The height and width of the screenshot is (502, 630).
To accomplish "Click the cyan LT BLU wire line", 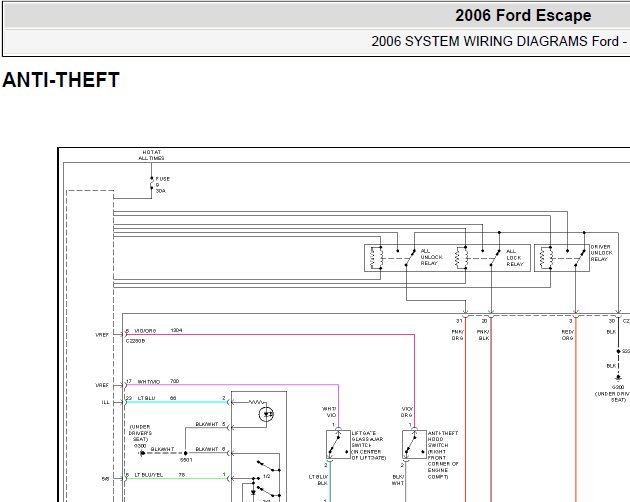I will pos(177,402).
